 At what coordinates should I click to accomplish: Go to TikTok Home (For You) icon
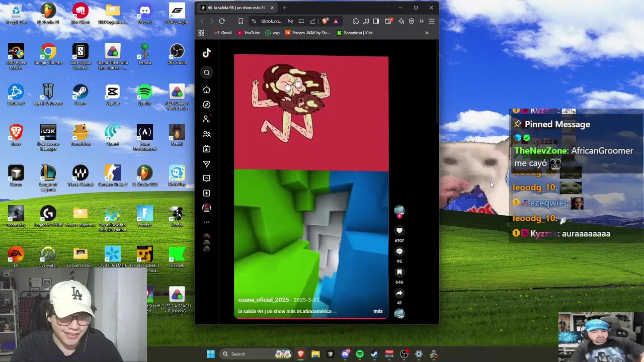(206, 89)
